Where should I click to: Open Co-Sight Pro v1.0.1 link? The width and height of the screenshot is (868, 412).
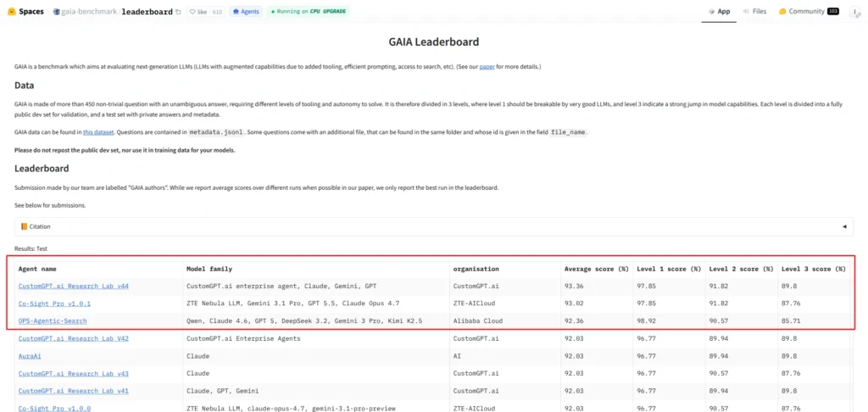coord(54,303)
